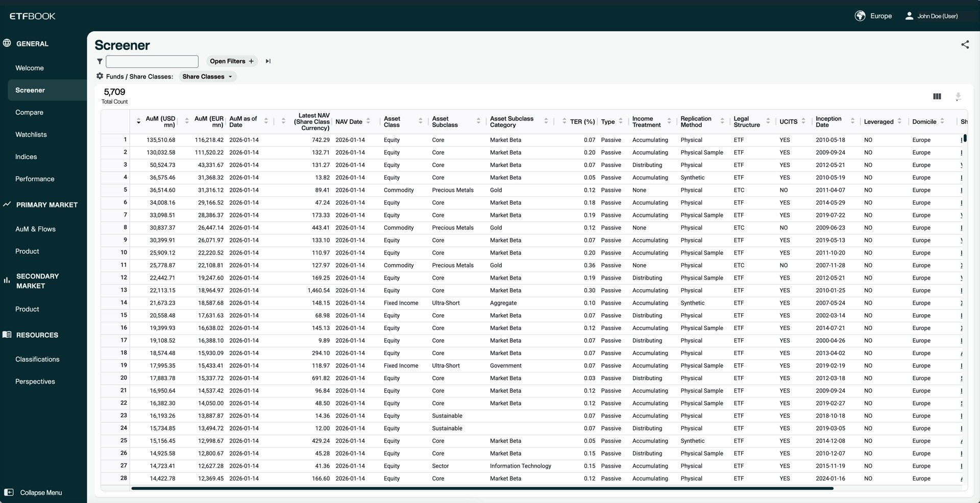This screenshot has height=503, width=980.
Task: Click sort arrows for Latest NAV column
Action: (x=283, y=121)
